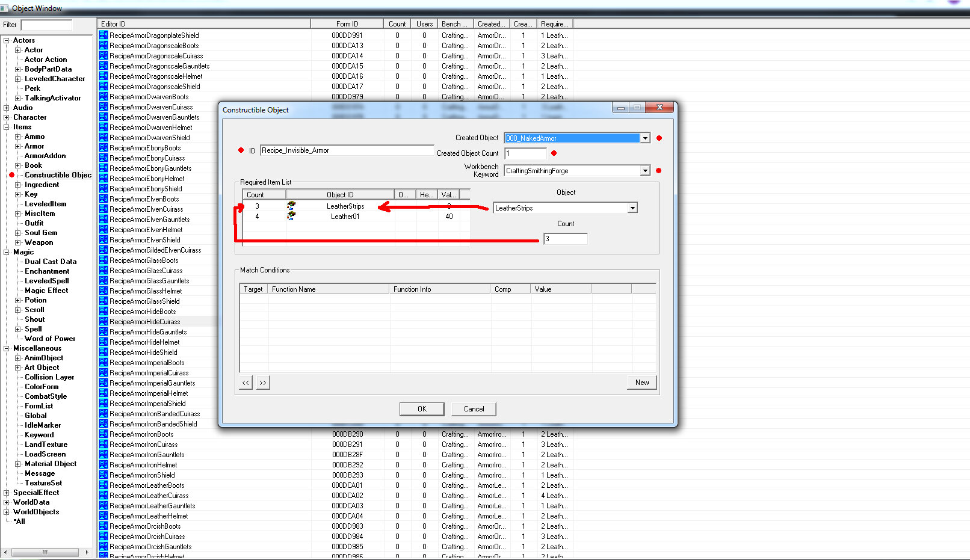Collapse the Actors tree node

click(7, 40)
